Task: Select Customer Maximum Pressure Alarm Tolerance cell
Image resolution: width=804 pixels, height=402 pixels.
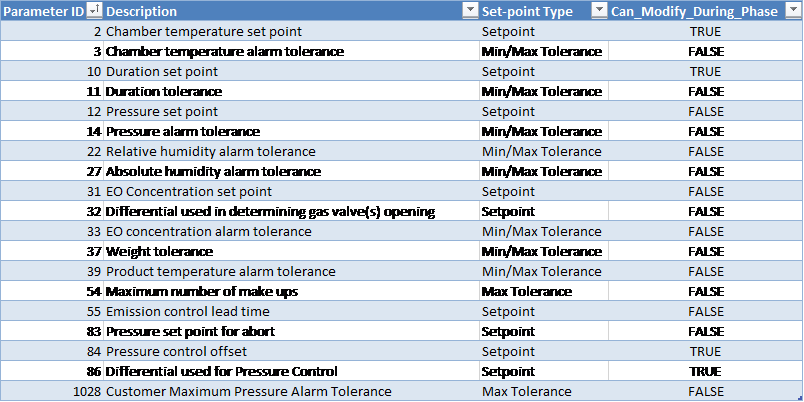Action: tap(248, 392)
